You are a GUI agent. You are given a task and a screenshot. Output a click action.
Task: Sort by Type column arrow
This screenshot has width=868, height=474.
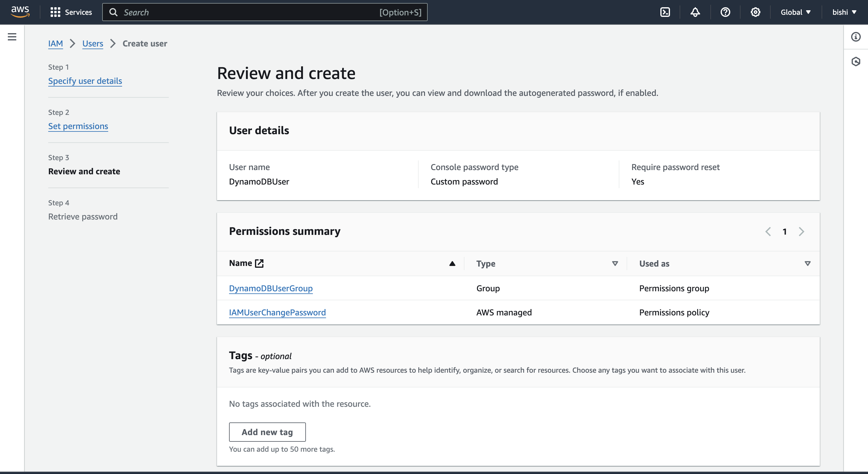[x=615, y=263]
